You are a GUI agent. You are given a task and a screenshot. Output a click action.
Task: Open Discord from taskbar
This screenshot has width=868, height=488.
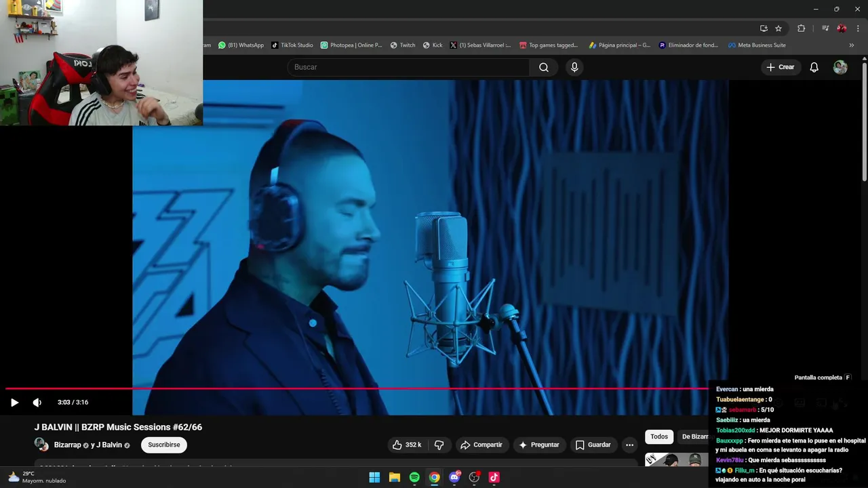pos(454,477)
